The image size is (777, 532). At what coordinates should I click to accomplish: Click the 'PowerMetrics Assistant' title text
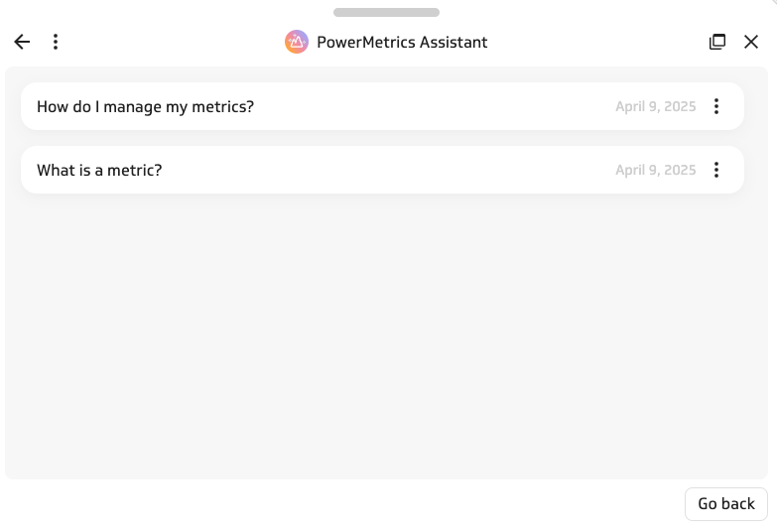(402, 42)
